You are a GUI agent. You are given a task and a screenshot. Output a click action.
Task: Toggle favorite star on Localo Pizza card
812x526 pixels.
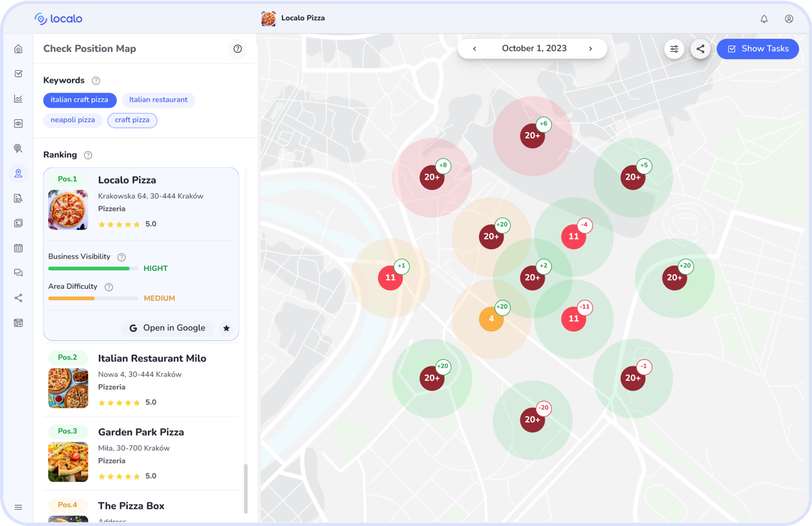tap(226, 328)
